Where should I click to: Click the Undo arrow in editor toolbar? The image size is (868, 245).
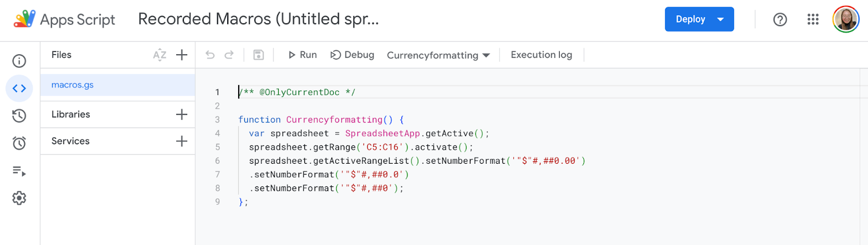tap(210, 55)
